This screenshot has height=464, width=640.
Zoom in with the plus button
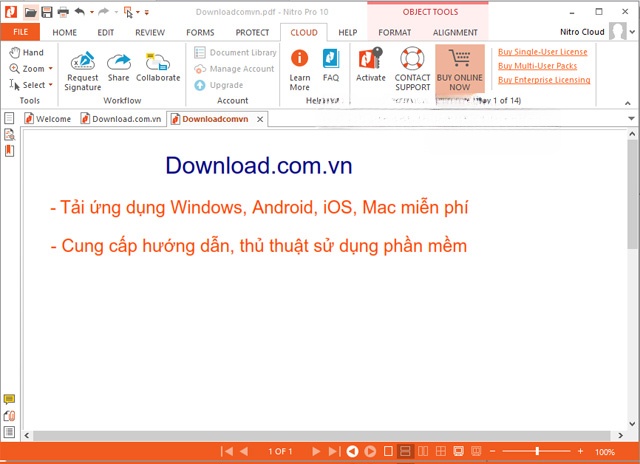coord(580,451)
